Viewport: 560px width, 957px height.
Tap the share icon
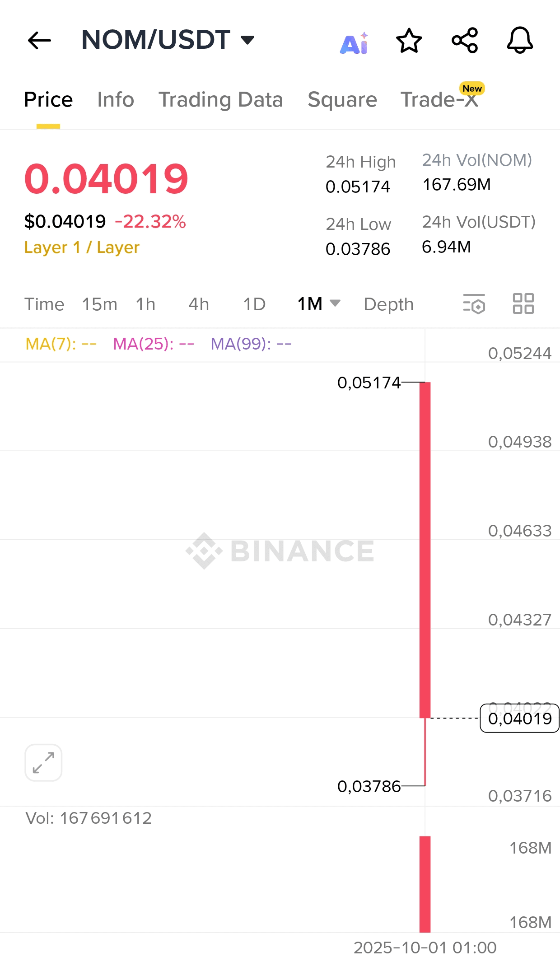point(465,41)
